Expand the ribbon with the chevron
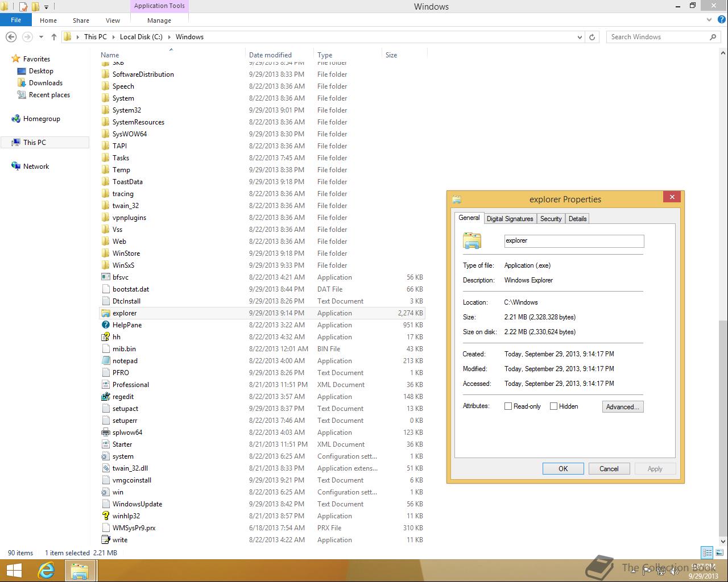 [x=709, y=20]
